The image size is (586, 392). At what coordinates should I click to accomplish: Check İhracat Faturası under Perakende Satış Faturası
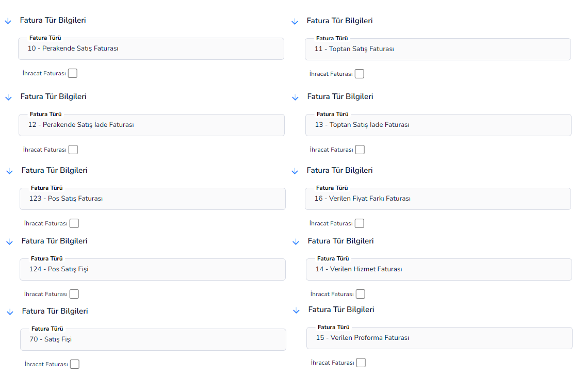73,73
